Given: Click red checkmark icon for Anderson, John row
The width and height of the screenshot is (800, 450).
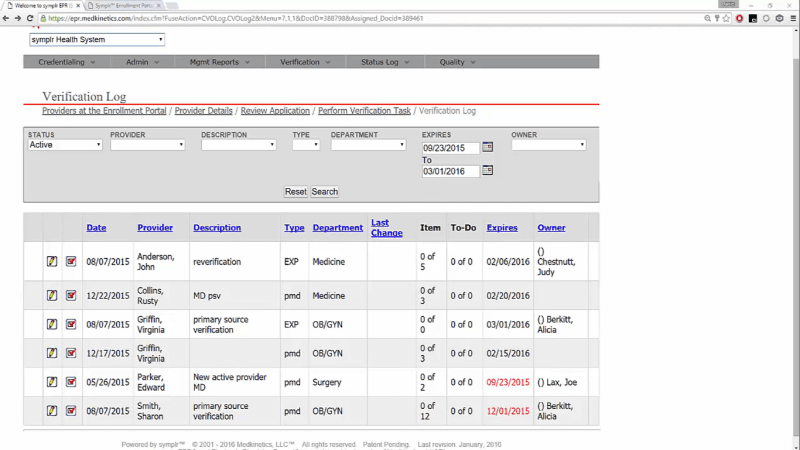Looking at the screenshot, I should point(71,261).
